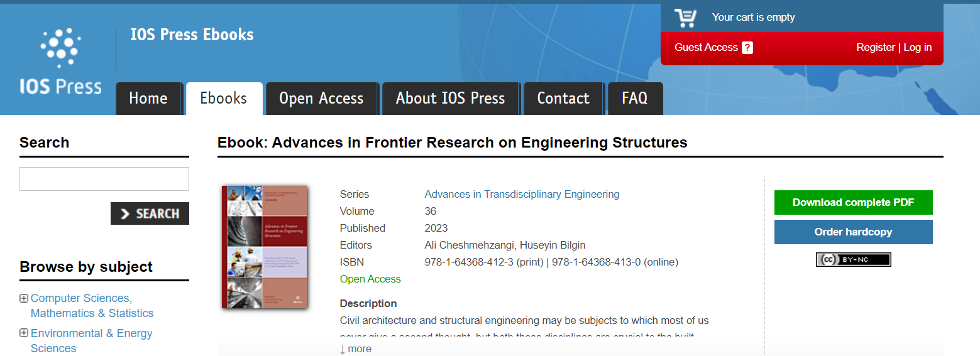Click the SEARCH button
The height and width of the screenshot is (356, 980).
(150, 213)
